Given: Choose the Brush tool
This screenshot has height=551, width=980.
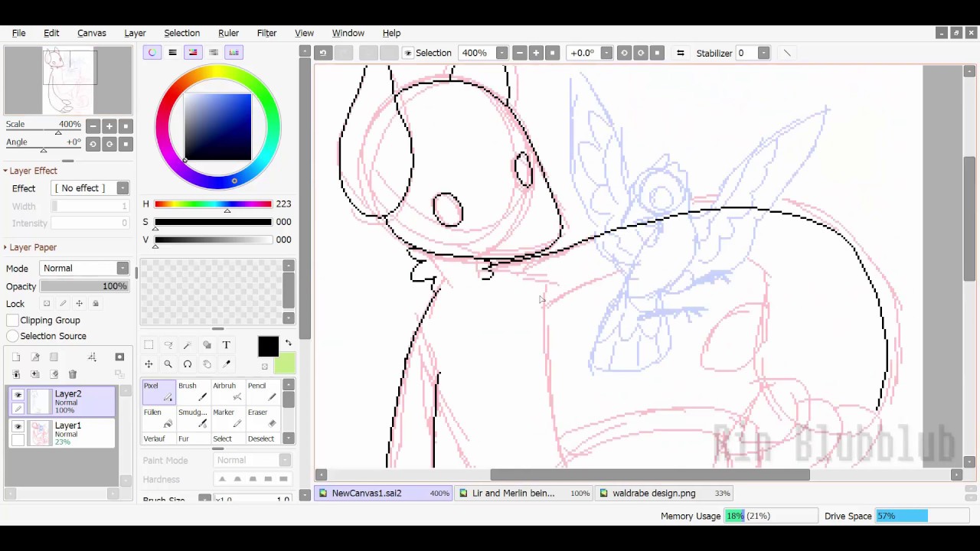Looking at the screenshot, I should coord(193,392).
